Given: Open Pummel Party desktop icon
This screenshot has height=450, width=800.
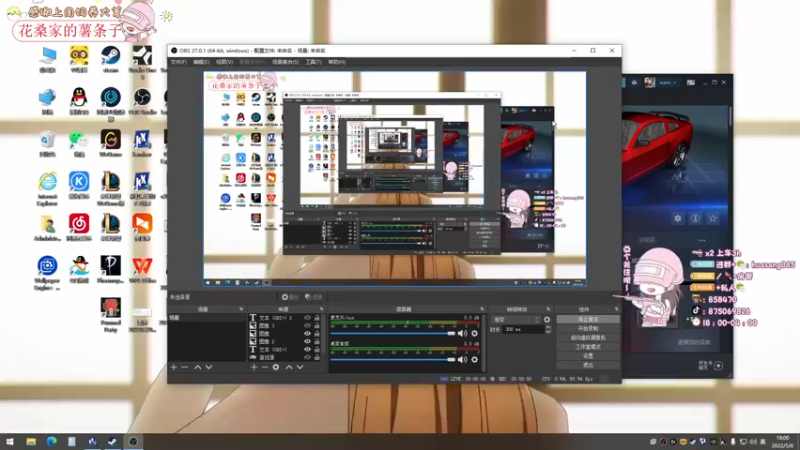Looking at the screenshot, I should click(x=110, y=315).
